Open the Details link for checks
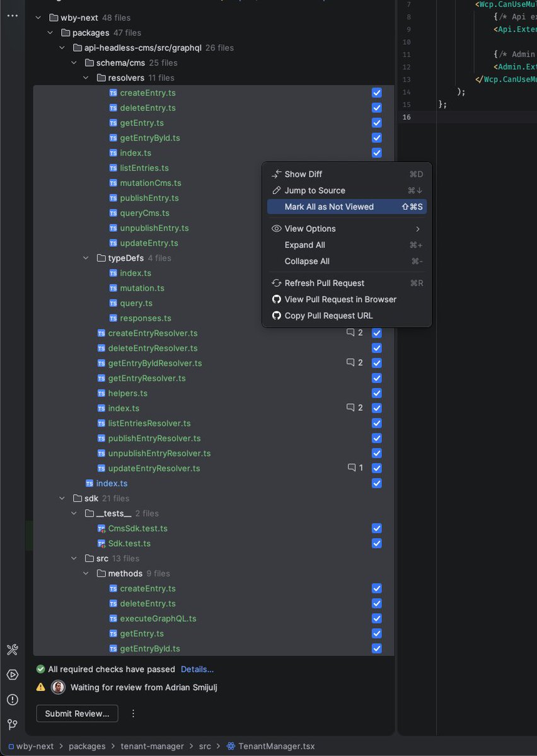Screen dimensions: 537x756 197,669
